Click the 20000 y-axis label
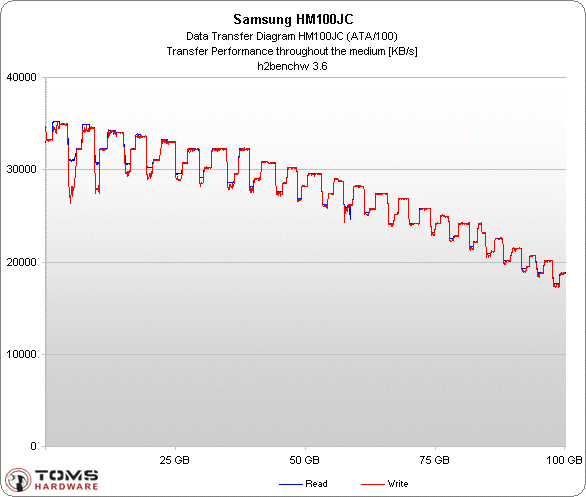The image size is (586, 497). coord(22,262)
